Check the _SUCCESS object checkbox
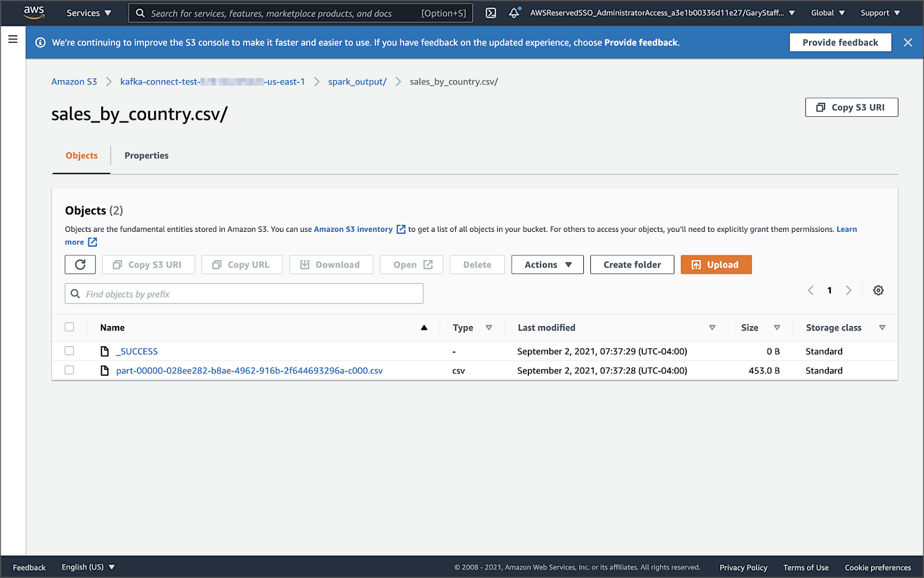The height and width of the screenshot is (578, 924). pos(69,351)
